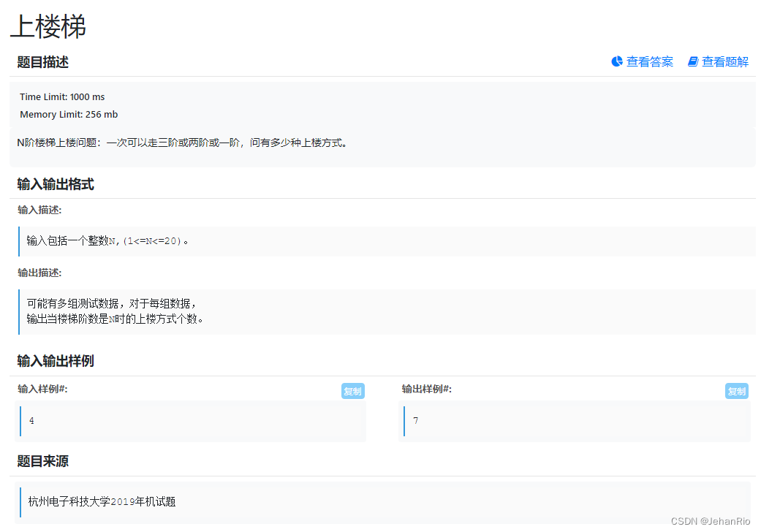Click the Memory Limit: 256 mb text
The height and width of the screenshot is (532, 761).
click(69, 115)
